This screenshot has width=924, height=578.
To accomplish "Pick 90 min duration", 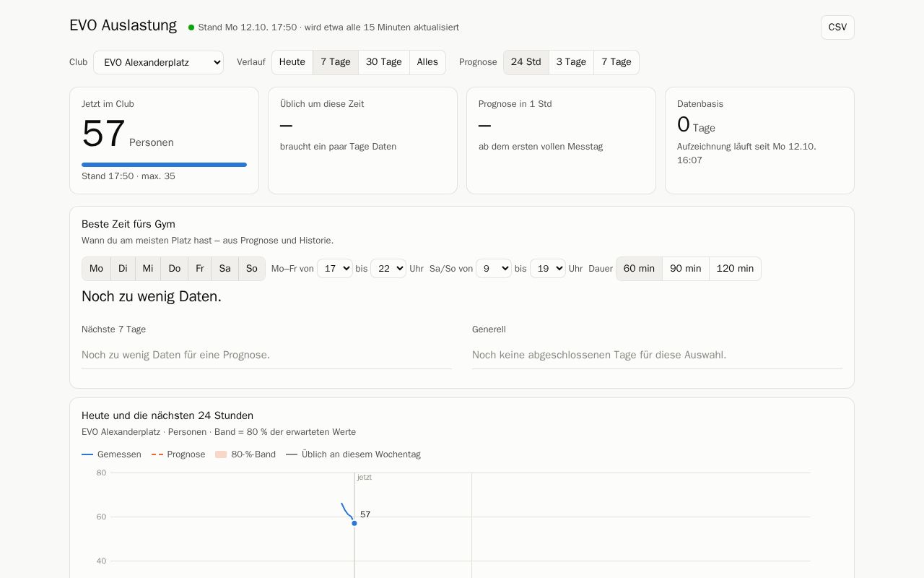I will pos(686,269).
